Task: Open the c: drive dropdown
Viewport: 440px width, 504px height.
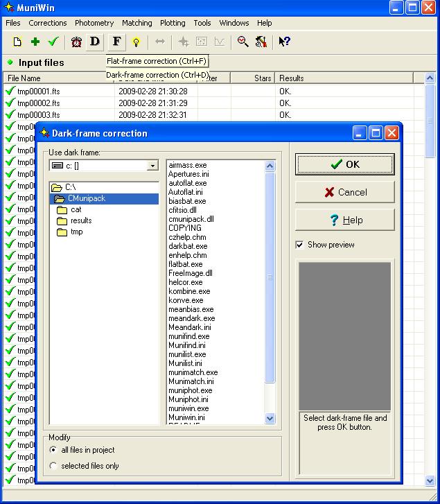Action: (152, 166)
